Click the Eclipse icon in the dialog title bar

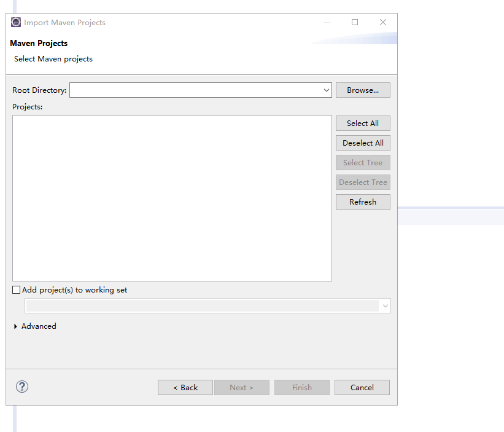pyautogui.click(x=16, y=22)
